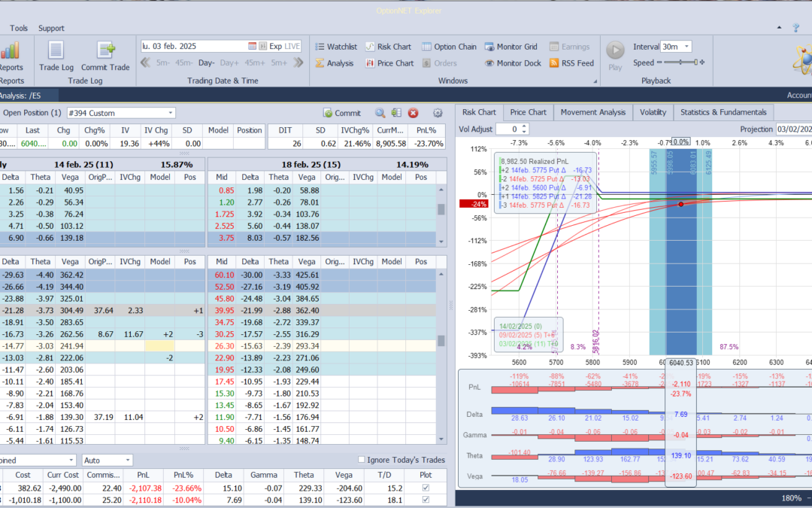This screenshot has width=812, height=508.
Task: Click the Commit button
Action: point(342,113)
